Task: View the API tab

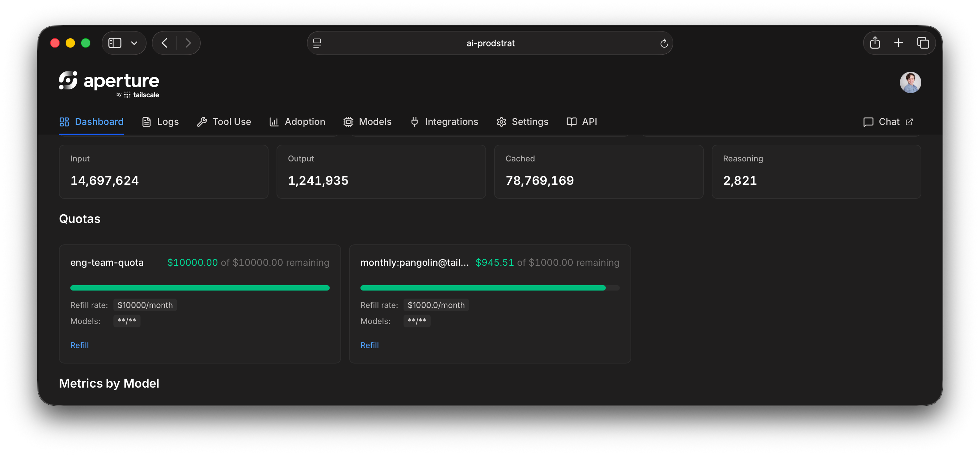Action: pos(582,121)
